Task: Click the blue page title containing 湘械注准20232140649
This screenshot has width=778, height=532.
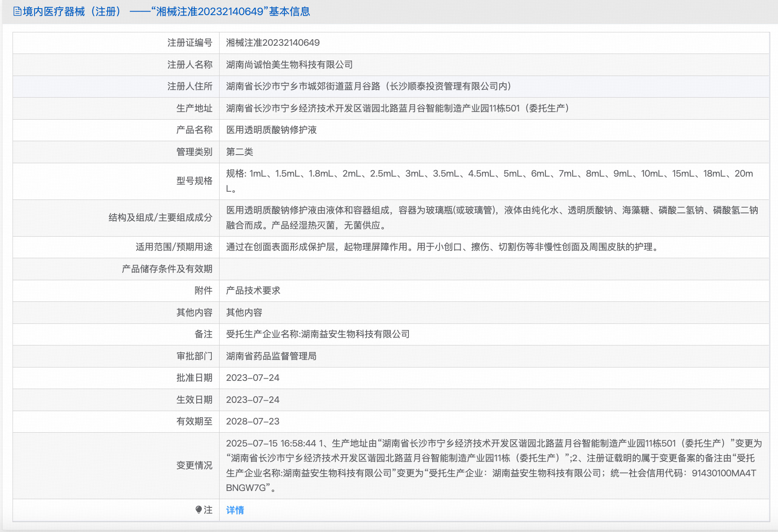Action: click(x=164, y=11)
